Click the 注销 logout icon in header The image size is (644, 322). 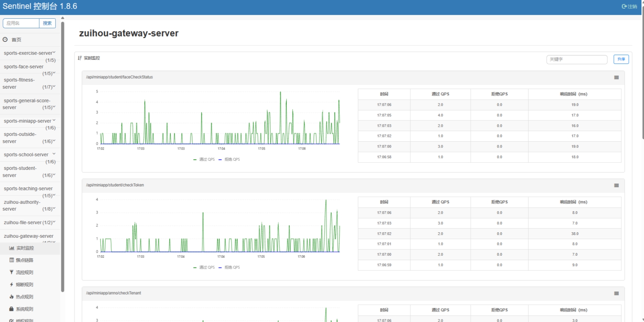coord(624,6)
